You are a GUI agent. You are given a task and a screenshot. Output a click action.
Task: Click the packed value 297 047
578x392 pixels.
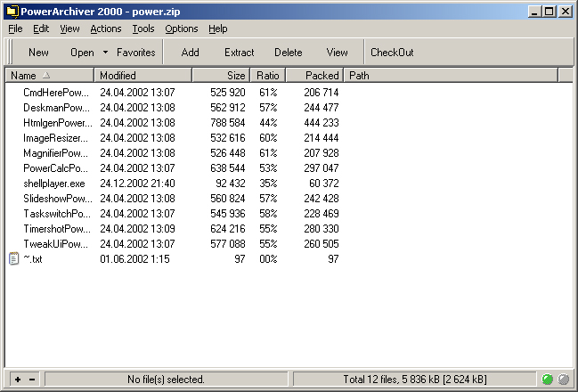(x=322, y=168)
